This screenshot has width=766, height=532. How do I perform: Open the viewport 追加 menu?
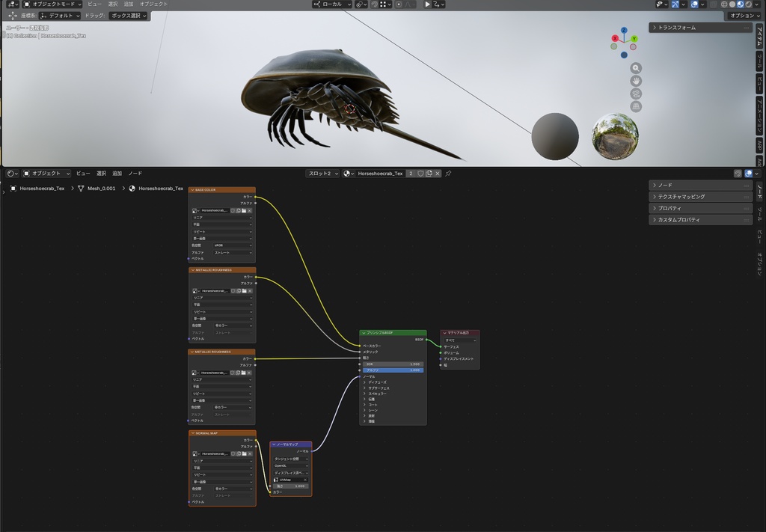[129, 4]
